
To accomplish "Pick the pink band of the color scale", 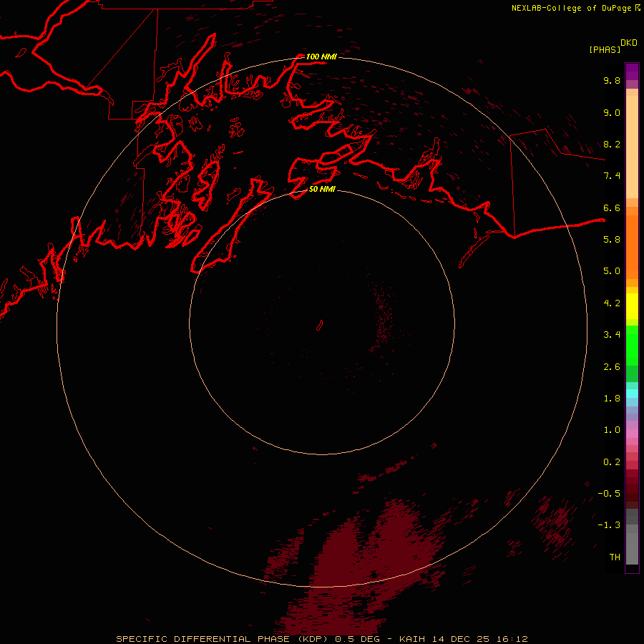I will pos(632,434).
